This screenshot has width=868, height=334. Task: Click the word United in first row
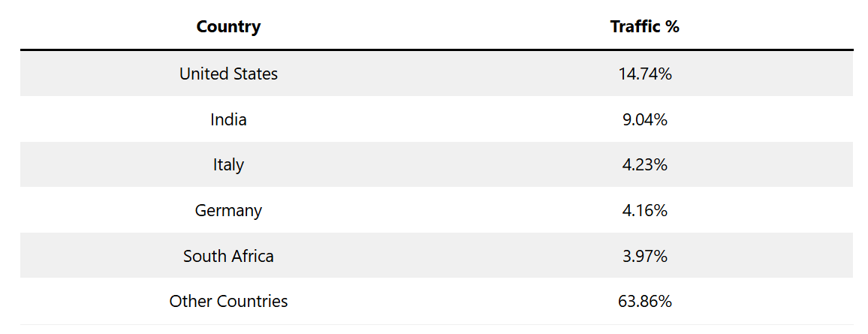point(203,74)
